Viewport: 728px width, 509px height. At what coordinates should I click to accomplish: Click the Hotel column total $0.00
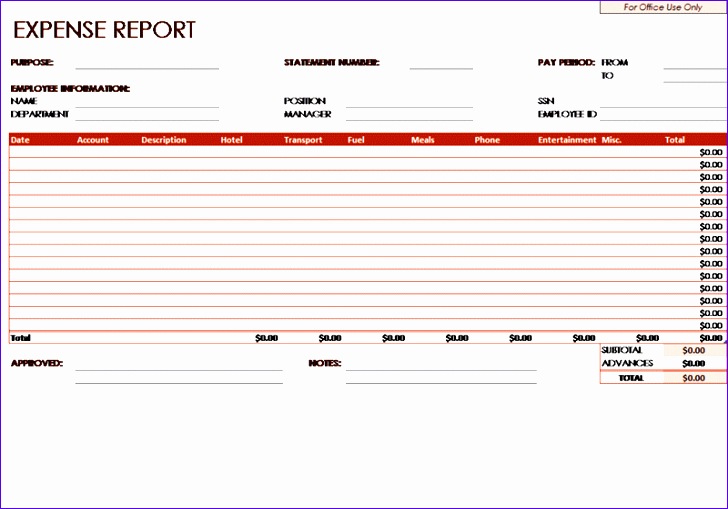coord(266,338)
